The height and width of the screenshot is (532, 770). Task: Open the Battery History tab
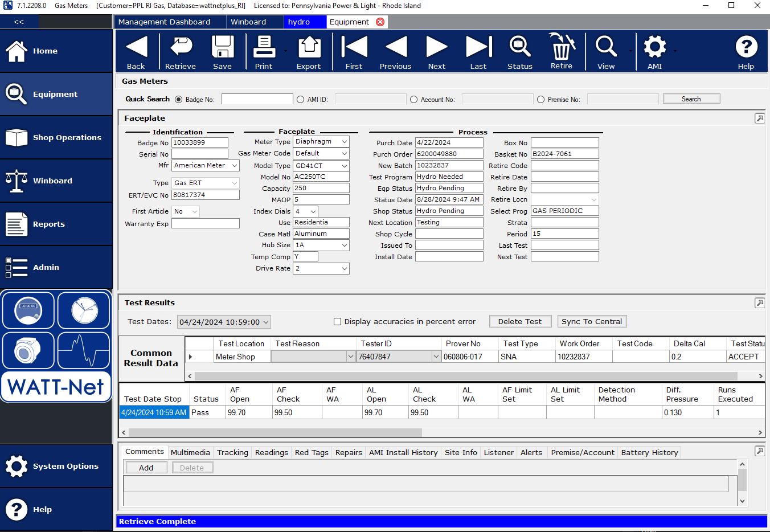coord(649,452)
